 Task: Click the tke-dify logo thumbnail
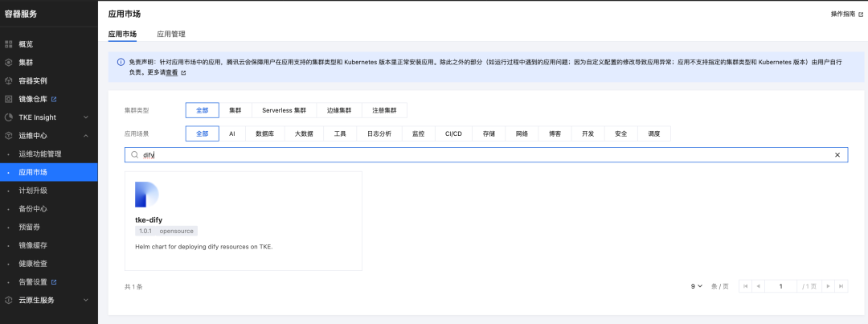(147, 195)
